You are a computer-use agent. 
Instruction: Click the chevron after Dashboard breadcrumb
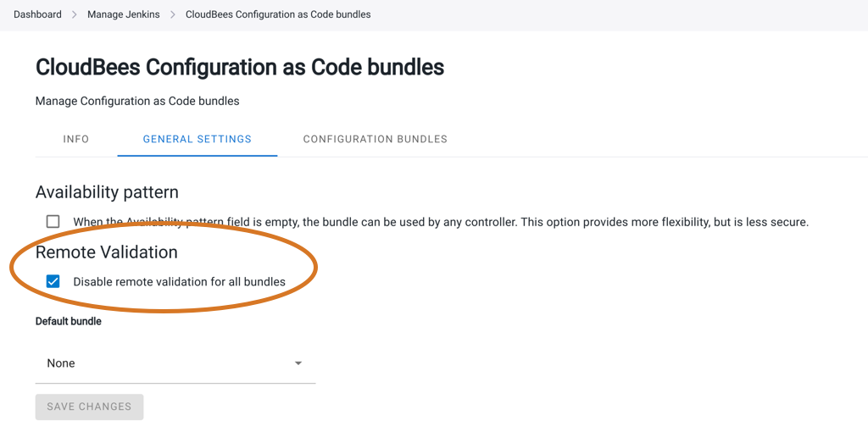[x=75, y=15]
